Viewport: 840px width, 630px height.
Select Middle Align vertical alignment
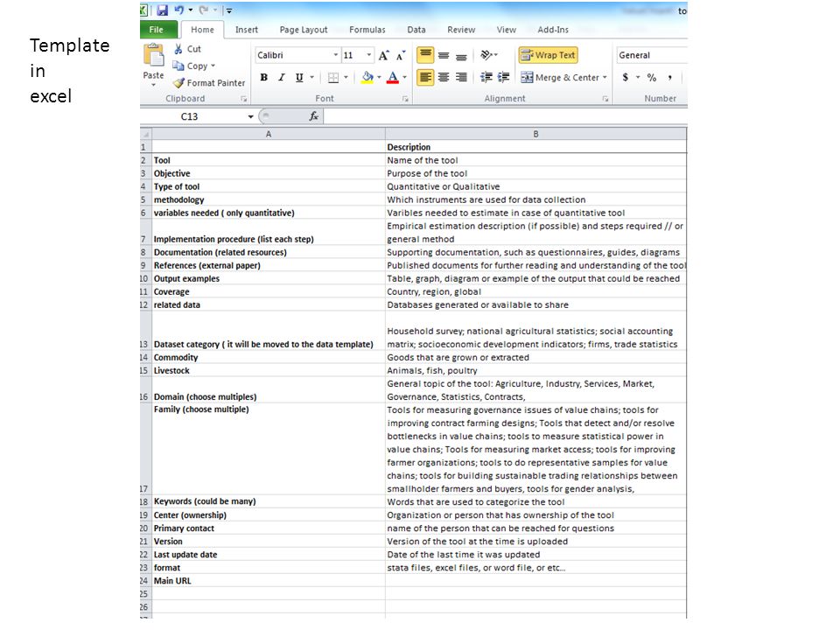tap(444, 55)
